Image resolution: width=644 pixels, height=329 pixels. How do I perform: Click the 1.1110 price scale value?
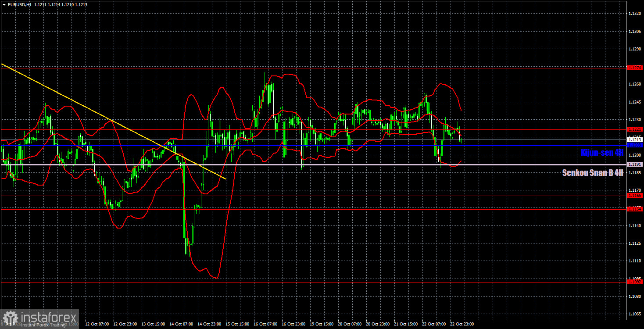tap(635, 261)
